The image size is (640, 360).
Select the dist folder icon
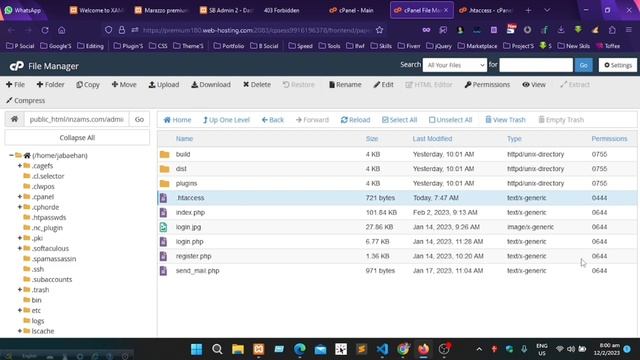point(164,169)
